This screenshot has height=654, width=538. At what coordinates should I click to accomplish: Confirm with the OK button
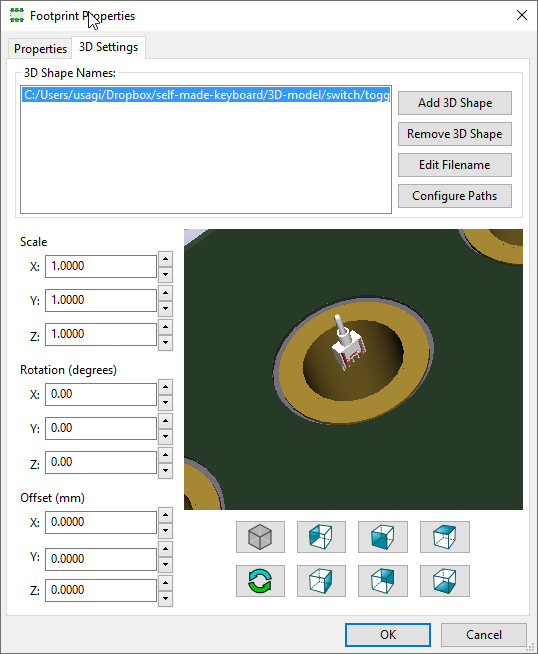click(388, 635)
